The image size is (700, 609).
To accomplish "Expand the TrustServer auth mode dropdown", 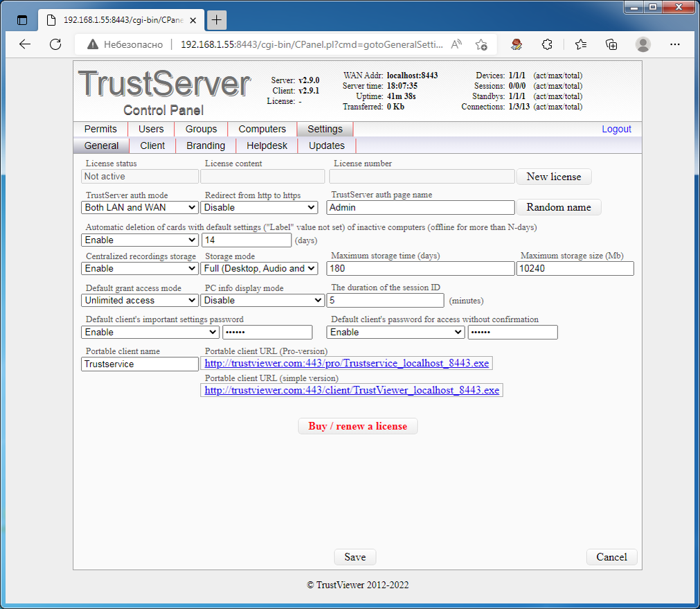I will (140, 207).
